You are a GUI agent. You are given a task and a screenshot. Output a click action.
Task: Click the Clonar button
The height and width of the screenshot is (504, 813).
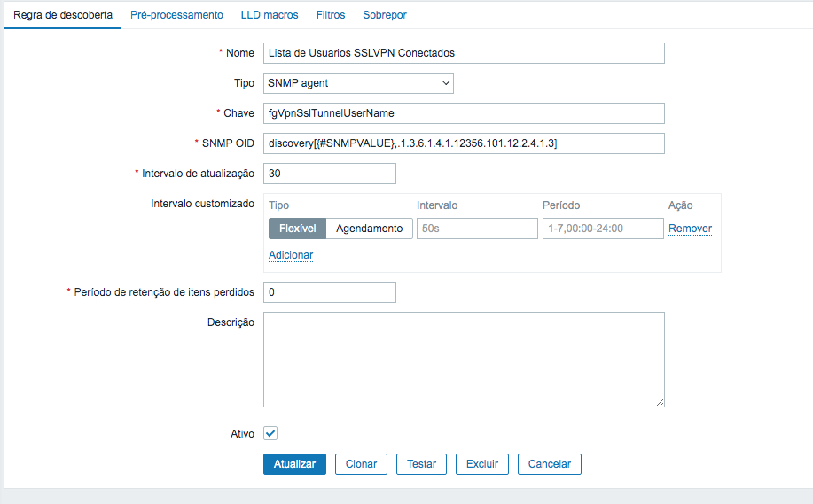(361, 464)
